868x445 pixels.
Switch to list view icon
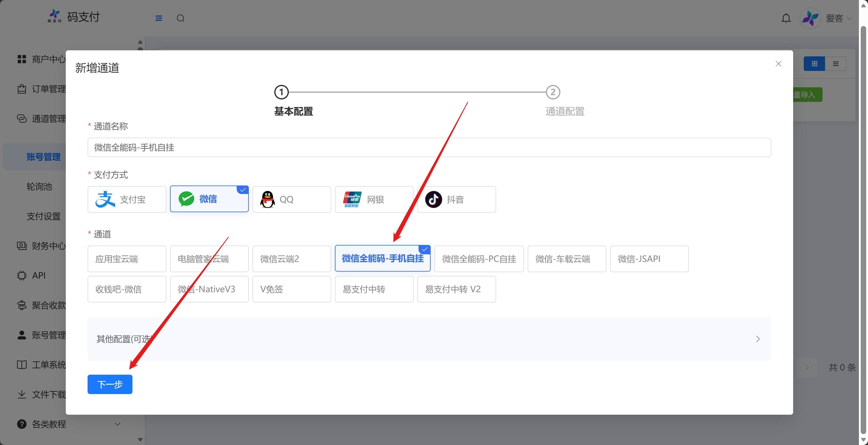[x=836, y=64]
